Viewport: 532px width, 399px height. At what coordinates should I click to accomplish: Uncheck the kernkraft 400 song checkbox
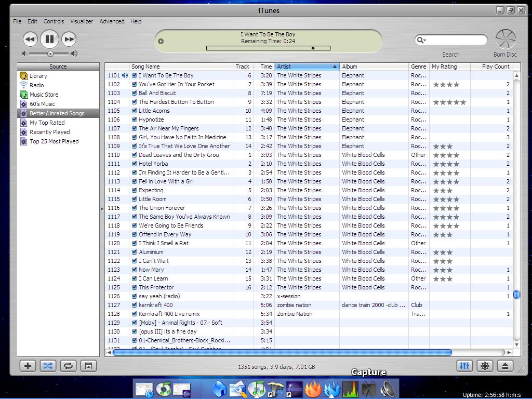pos(135,305)
